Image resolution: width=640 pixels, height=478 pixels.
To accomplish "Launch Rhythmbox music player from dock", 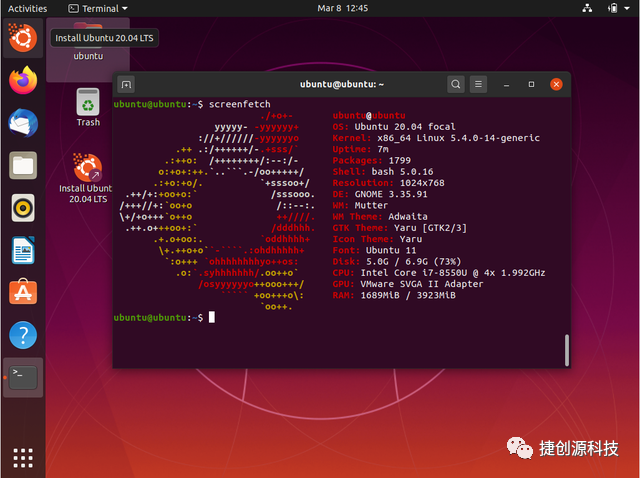I will click(23, 208).
